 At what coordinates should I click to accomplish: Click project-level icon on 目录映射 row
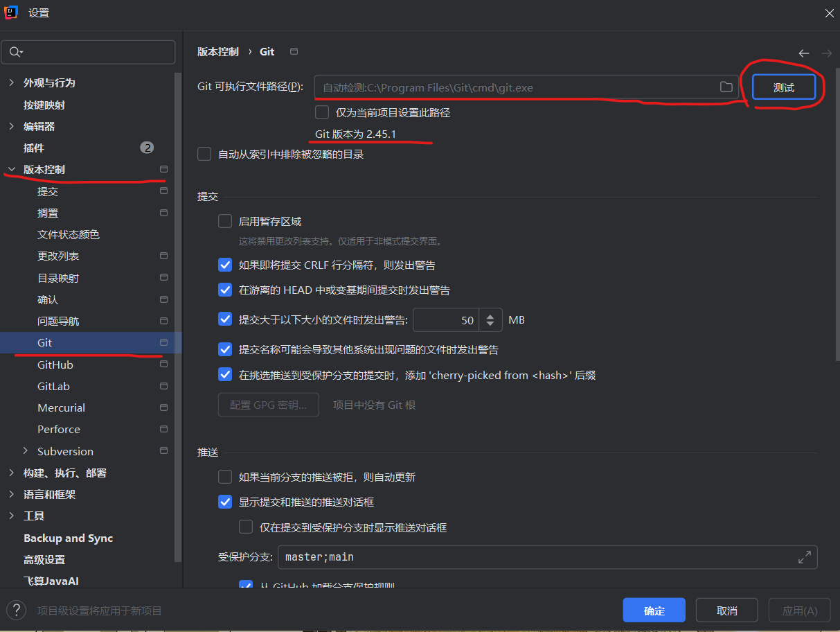coord(163,278)
